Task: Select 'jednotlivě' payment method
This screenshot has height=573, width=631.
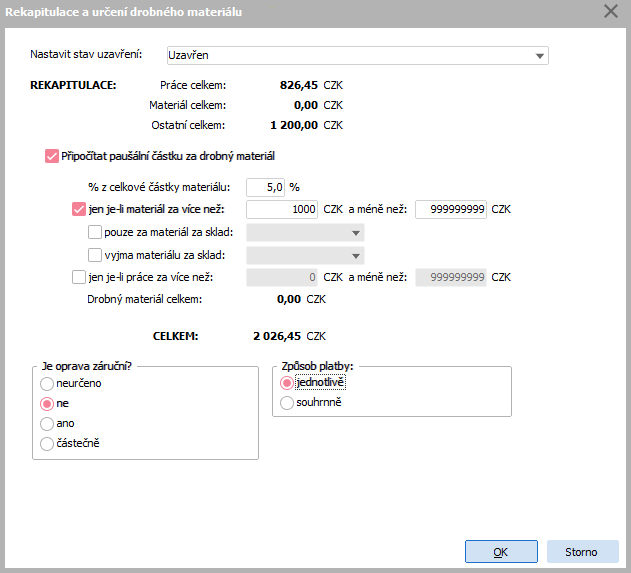Action: tap(288, 382)
